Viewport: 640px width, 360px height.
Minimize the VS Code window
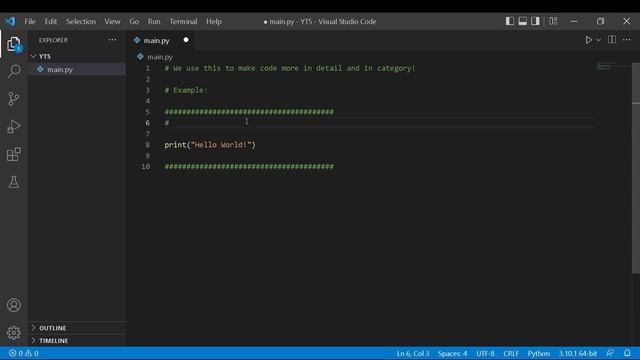[x=574, y=21]
